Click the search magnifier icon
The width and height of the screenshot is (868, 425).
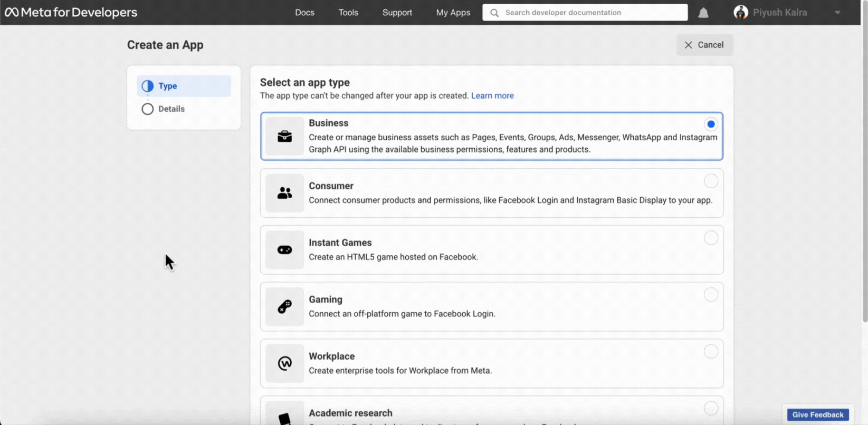coord(494,13)
